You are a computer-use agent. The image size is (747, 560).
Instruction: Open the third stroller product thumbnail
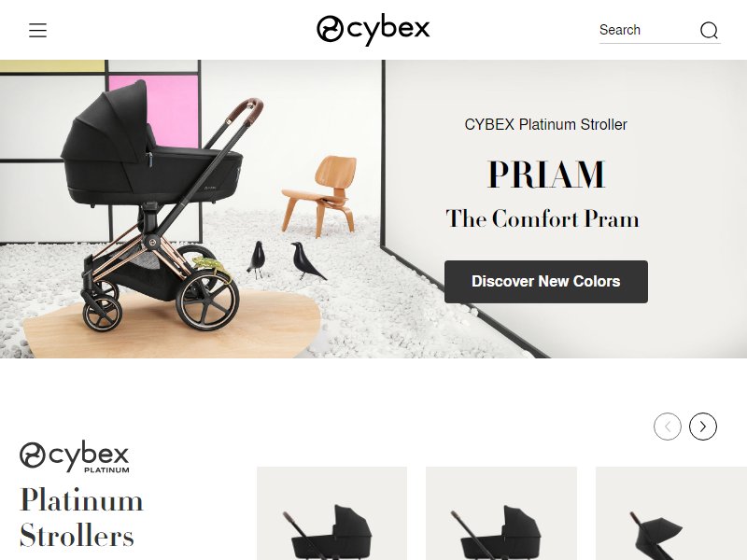click(x=671, y=513)
